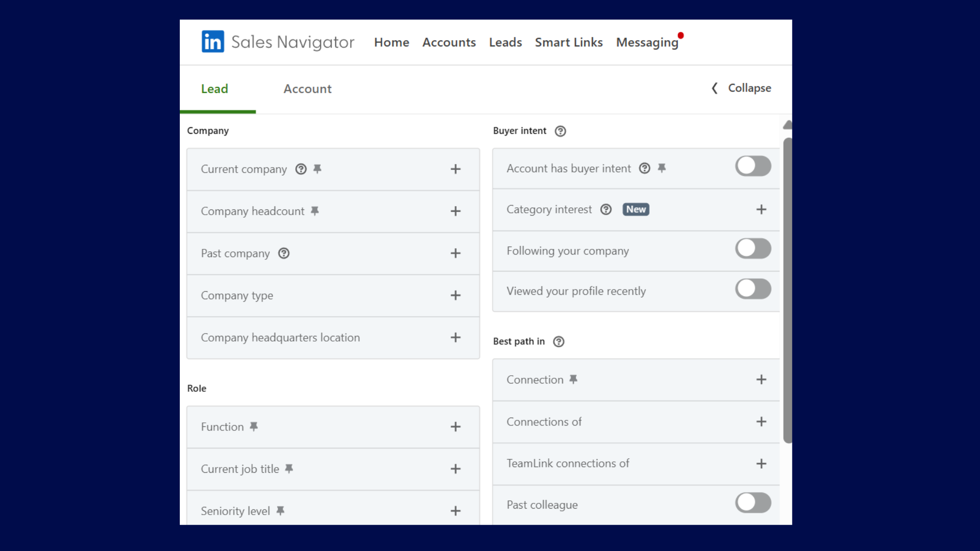Expand Past company filter
The height and width of the screenshot is (551, 980).
pos(455,253)
